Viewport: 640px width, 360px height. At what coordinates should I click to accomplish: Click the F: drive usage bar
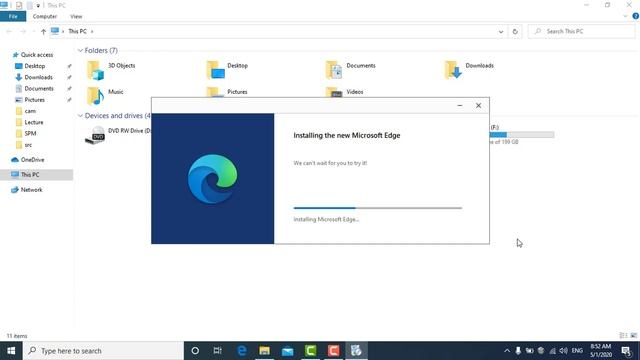click(x=522, y=135)
